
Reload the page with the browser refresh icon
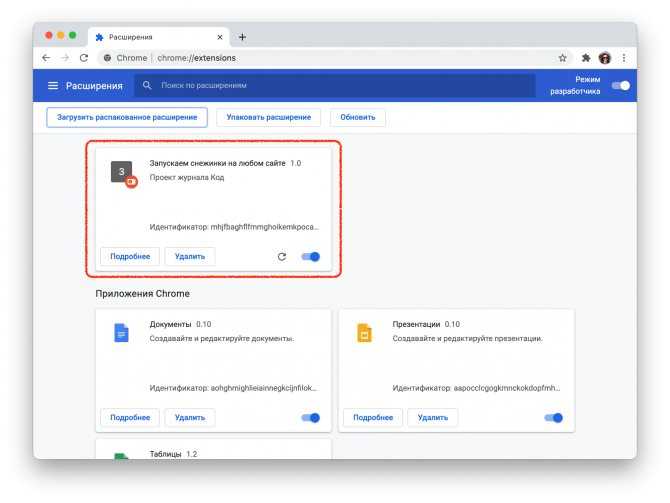pos(84,58)
